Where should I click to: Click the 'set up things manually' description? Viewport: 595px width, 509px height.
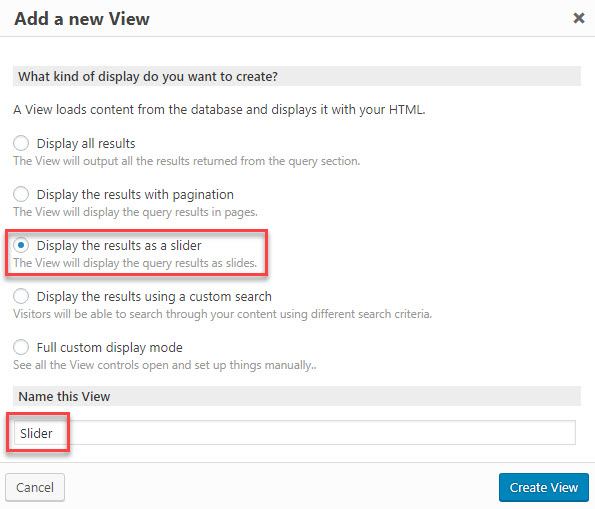[165, 365]
